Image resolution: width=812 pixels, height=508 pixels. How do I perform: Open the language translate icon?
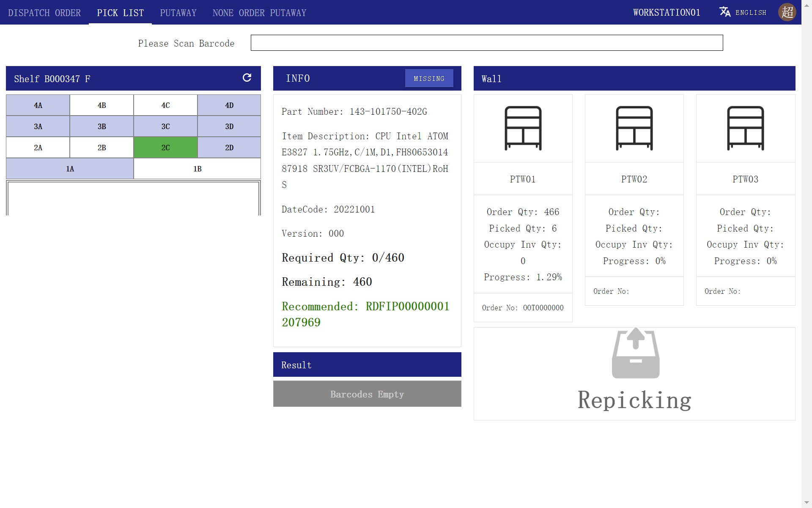(725, 12)
